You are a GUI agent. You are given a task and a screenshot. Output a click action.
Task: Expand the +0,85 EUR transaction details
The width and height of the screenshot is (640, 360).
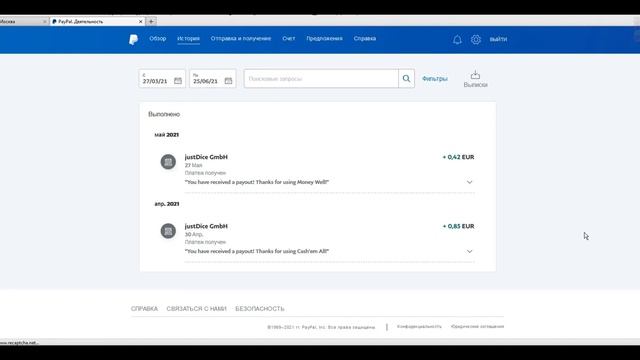[469, 251]
